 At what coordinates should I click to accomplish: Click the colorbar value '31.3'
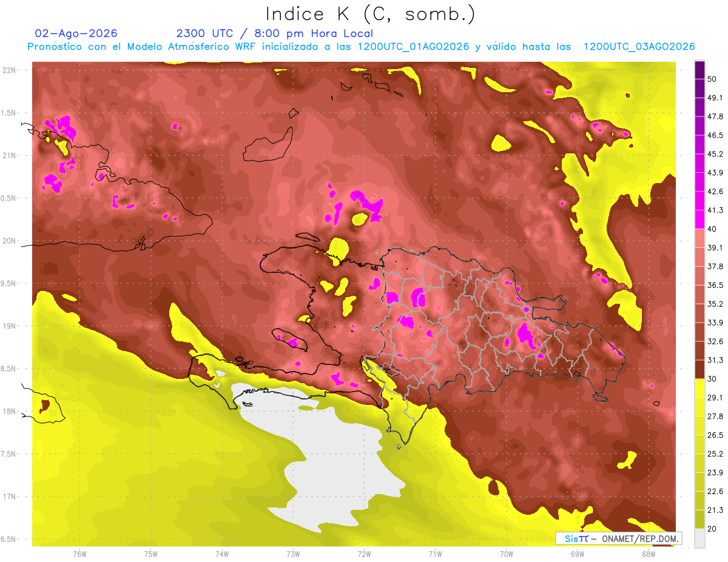(x=715, y=360)
